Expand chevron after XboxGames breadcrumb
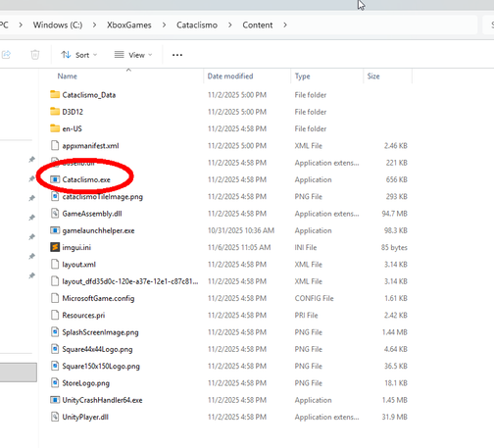This screenshot has height=448, width=494. point(164,25)
